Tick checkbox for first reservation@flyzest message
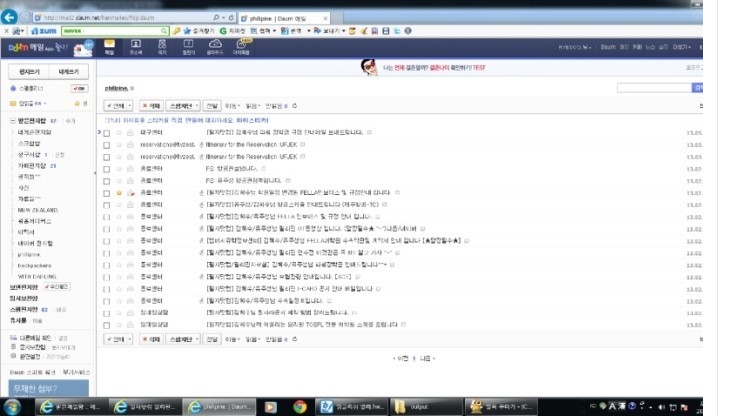The width and height of the screenshot is (740, 416). click(x=107, y=145)
